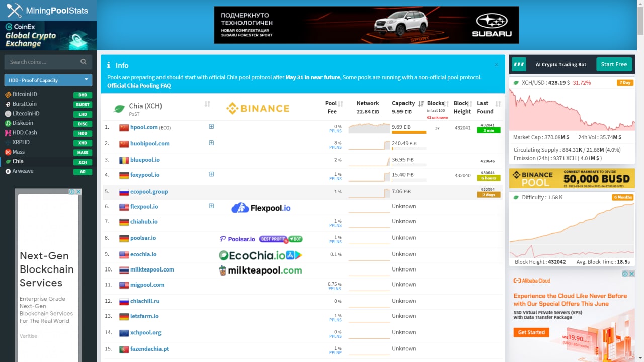Click Russia flag next to ecopool.group
The width and height of the screenshot is (644, 362).
pyautogui.click(x=124, y=192)
